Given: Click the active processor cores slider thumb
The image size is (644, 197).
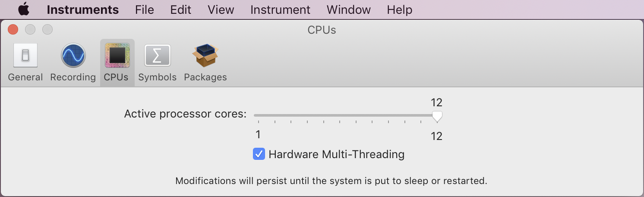Looking at the screenshot, I should pos(437,117).
